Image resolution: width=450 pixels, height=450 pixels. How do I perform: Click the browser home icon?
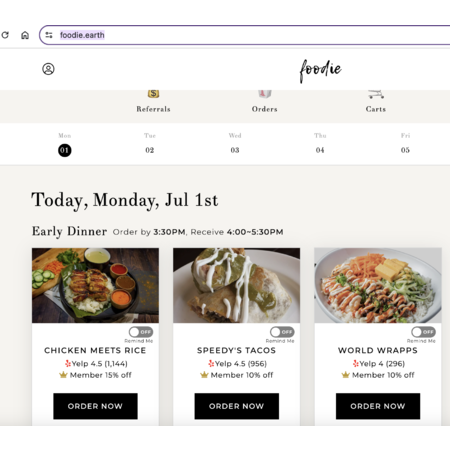(25, 35)
